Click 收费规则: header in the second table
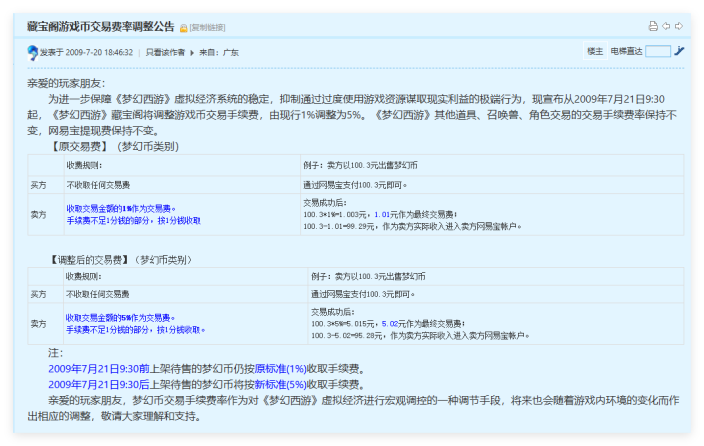 84,276
